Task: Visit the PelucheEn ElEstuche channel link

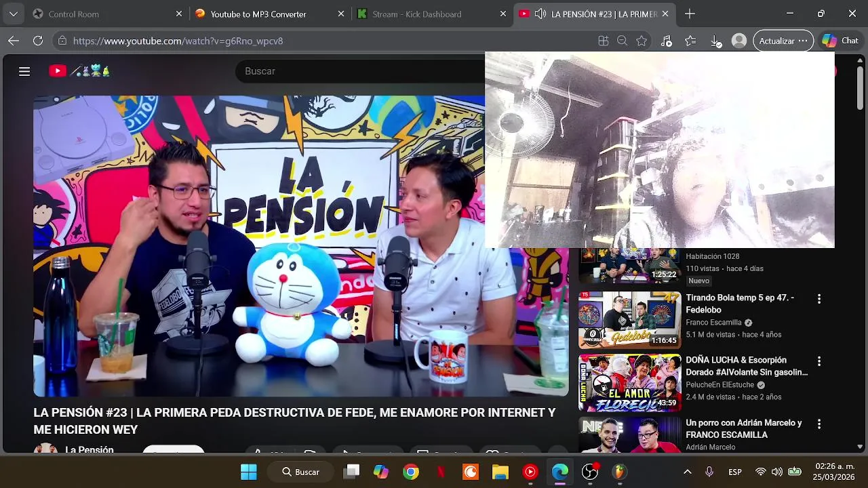Action: click(720, 385)
